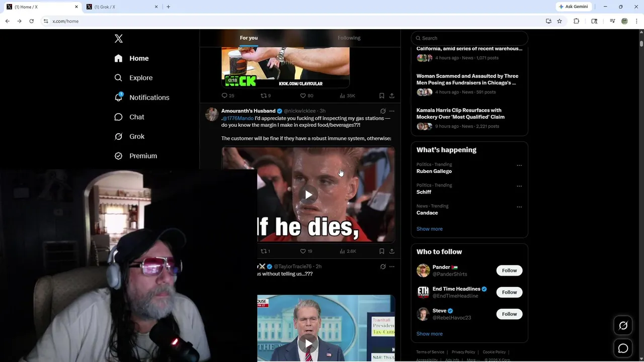Open more options for Candace trend
644x362 pixels.
coord(519,207)
